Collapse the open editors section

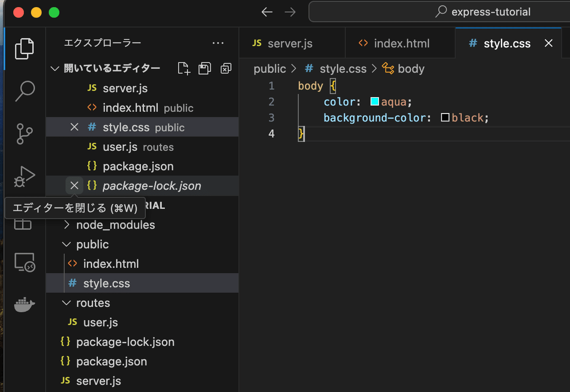(55, 68)
